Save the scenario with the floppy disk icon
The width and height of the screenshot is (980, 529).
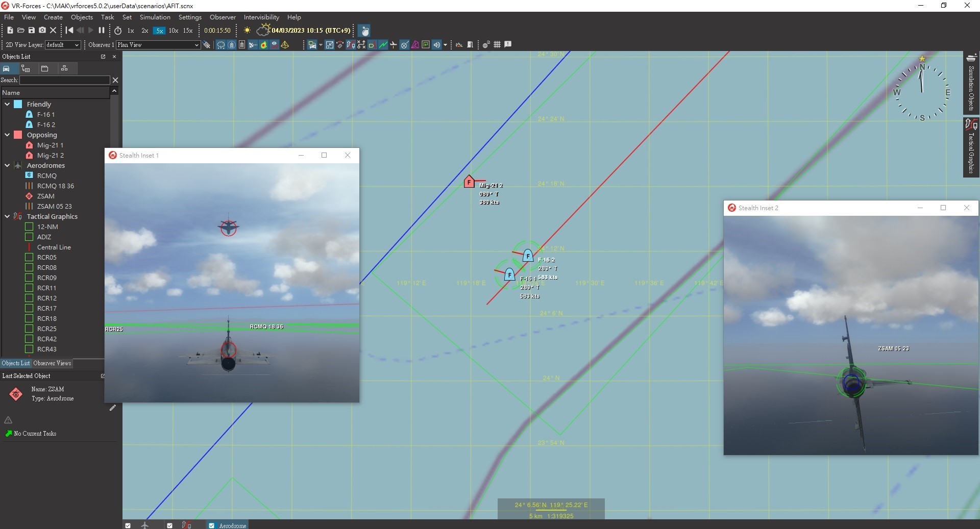(31, 31)
